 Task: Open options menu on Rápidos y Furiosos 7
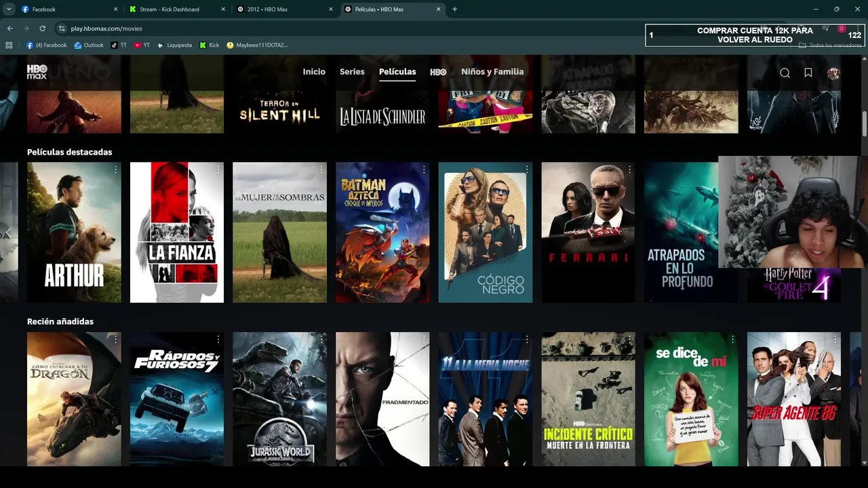[x=218, y=339]
